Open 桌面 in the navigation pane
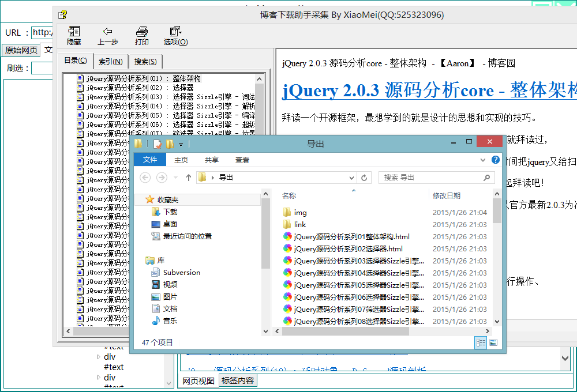The height and width of the screenshot is (392, 577). tap(164, 224)
